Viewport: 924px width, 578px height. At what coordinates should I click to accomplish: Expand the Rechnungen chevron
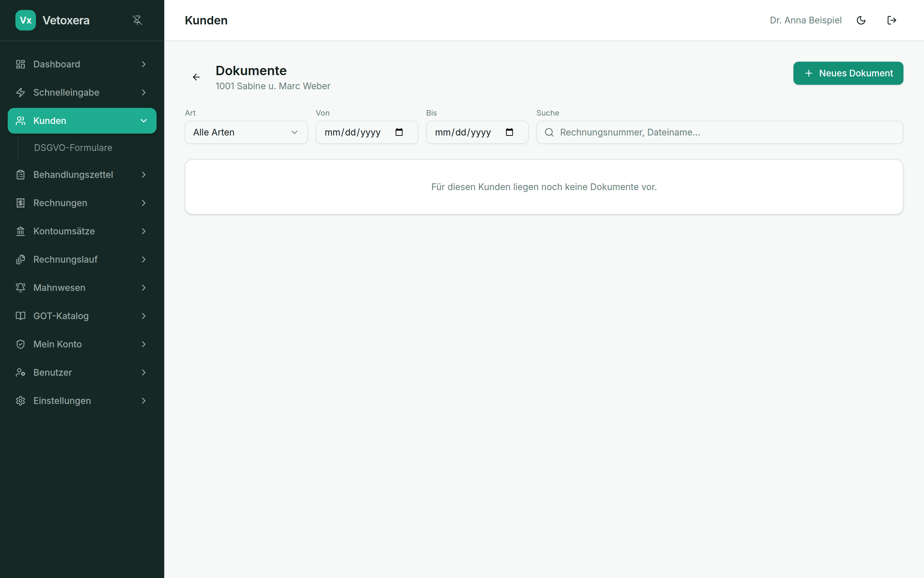tap(143, 203)
